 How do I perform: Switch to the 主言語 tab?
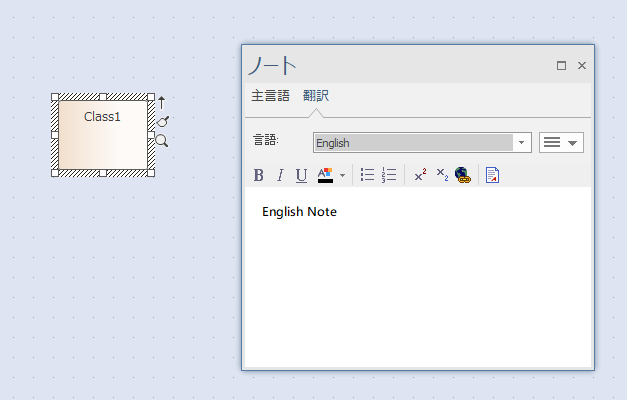pyautogui.click(x=270, y=96)
